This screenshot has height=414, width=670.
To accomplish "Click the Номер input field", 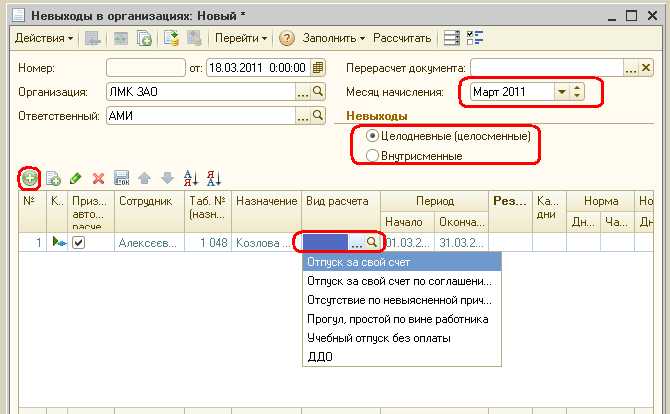I will (x=146, y=68).
